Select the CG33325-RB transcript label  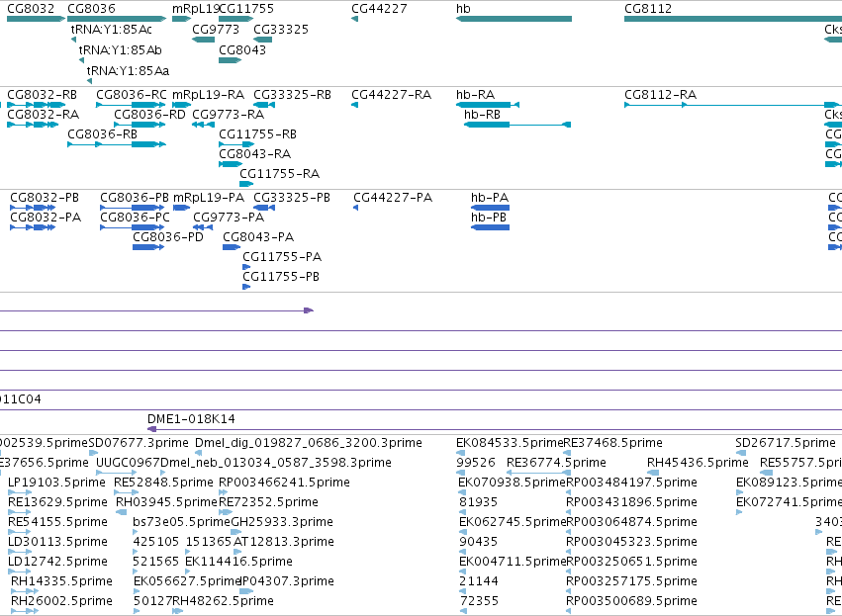click(293, 95)
